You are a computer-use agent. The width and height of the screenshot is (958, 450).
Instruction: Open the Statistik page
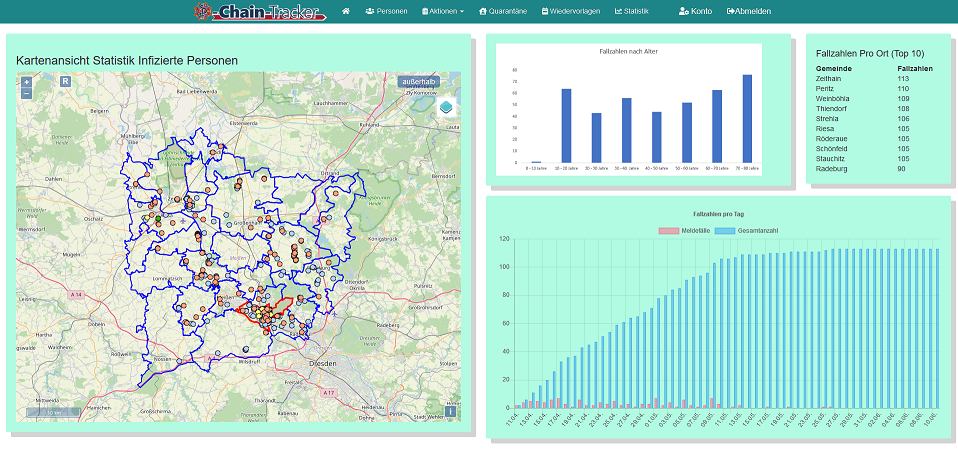pyautogui.click(x=632, y=11)
